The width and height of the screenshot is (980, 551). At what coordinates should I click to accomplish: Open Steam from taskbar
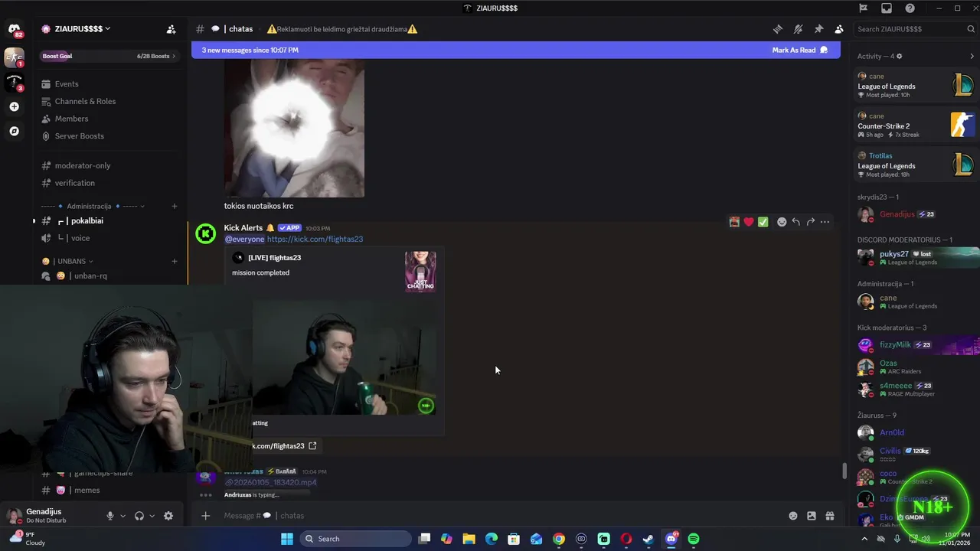[x=648, y=539]
